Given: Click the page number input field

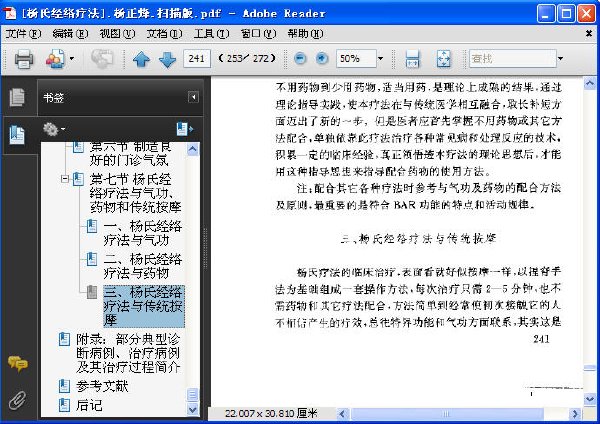Looking at the screenshot, I should [x=197, y=59].
